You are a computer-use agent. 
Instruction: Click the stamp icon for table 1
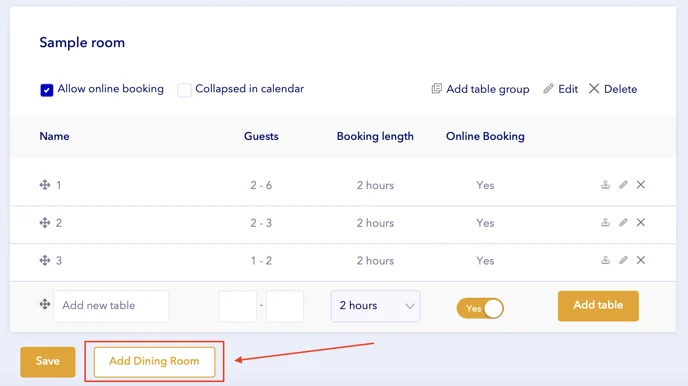click(606, 185)
